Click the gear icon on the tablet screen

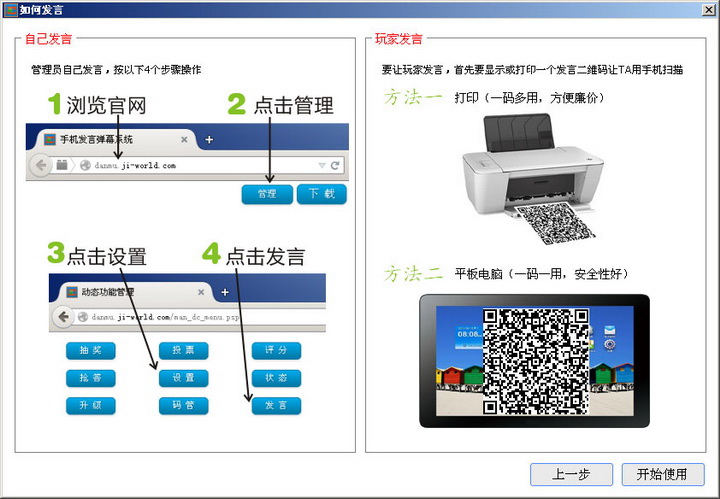click(x=609, y=345)
